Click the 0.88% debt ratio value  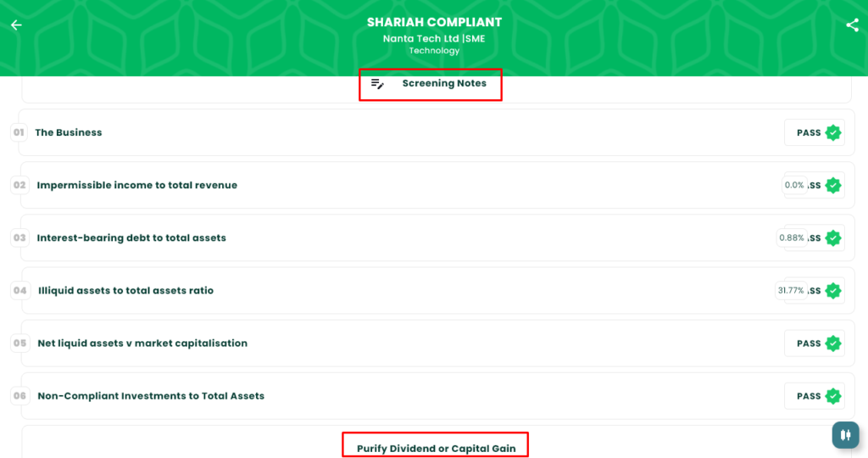click(x=792, y=238)
